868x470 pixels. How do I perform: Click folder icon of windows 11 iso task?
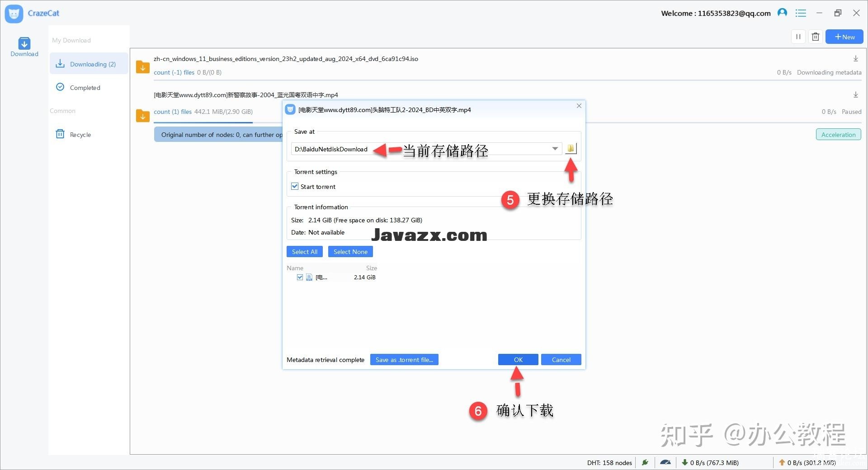pos(143,67)
